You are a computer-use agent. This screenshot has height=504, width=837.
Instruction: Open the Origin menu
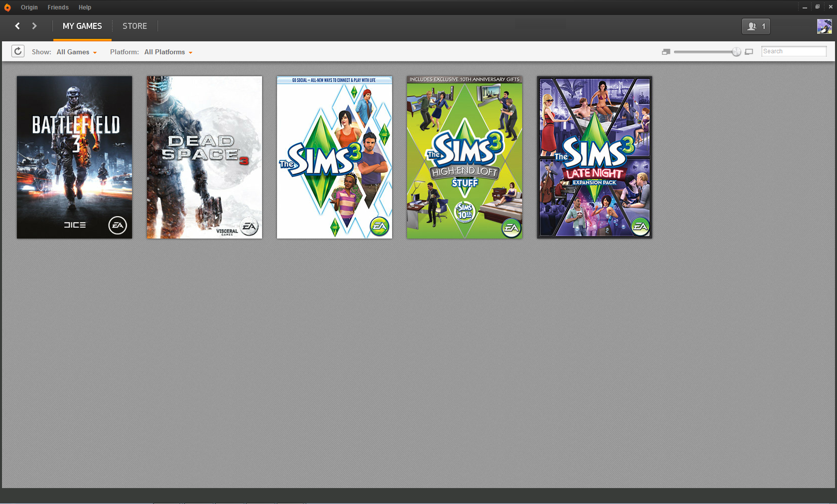coord(29,7)
